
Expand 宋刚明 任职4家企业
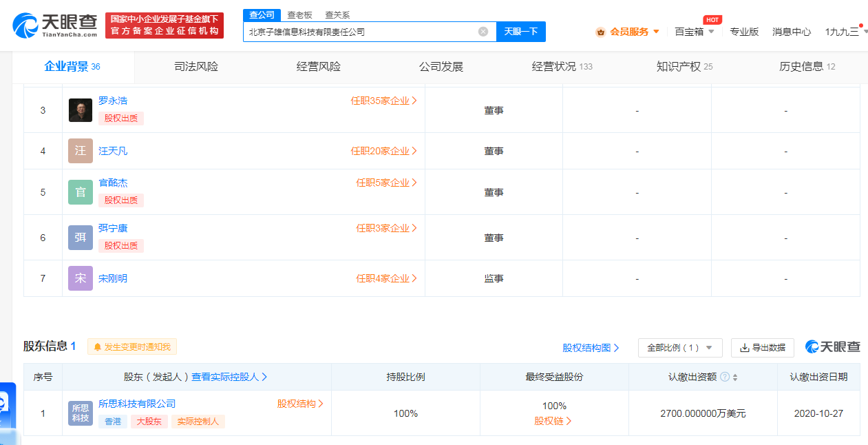pos(387,278)
